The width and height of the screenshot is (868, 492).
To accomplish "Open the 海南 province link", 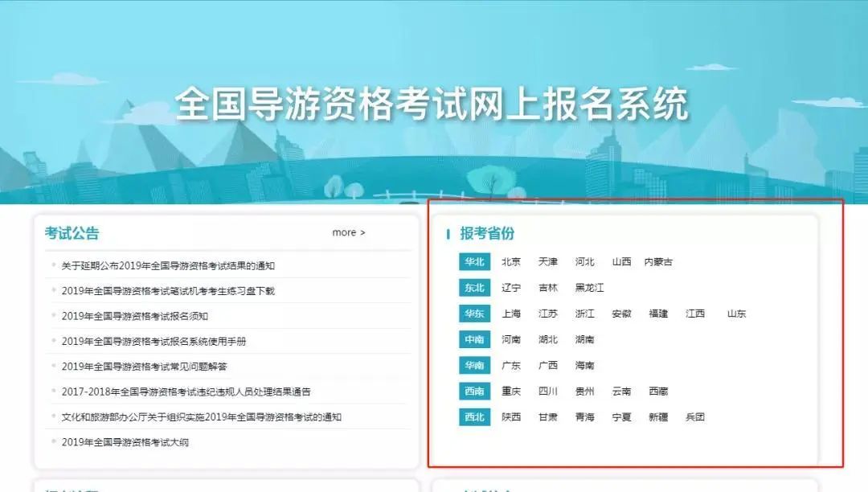I will point(585,365).
